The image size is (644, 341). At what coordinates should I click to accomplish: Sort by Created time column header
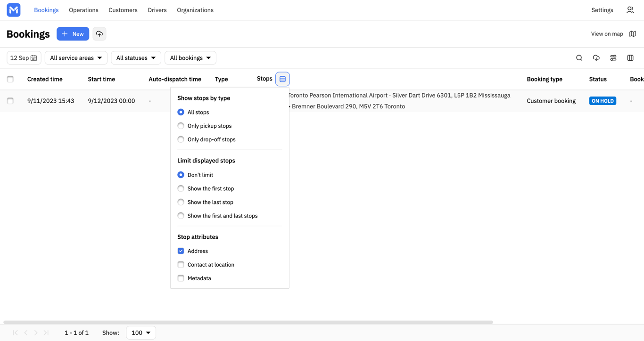coord(45,79)
